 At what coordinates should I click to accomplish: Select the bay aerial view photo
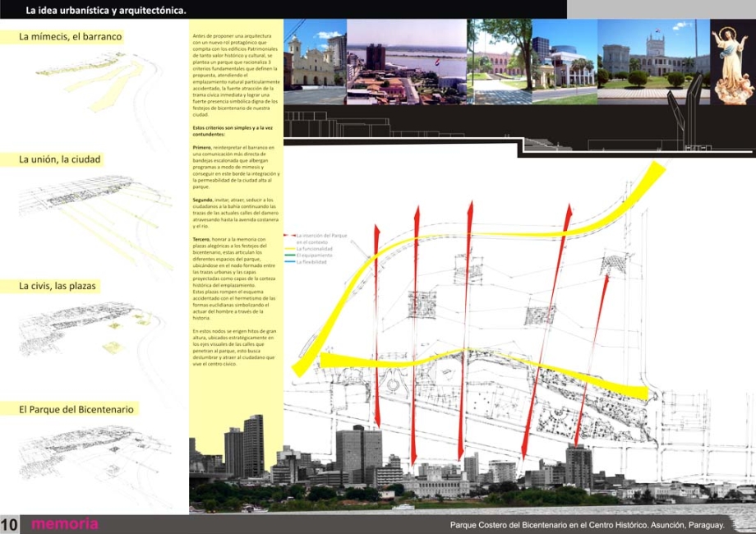tap(405, 62)
